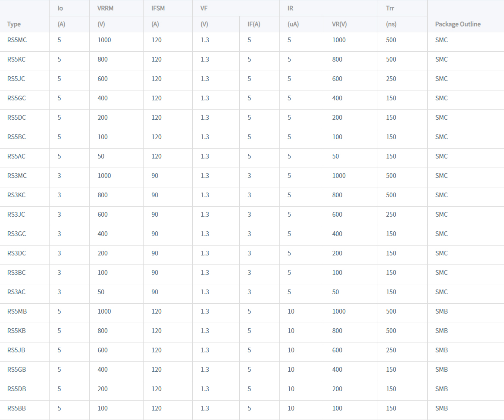
Task: Click the Io column header
Action: click(x=60, y=9)
